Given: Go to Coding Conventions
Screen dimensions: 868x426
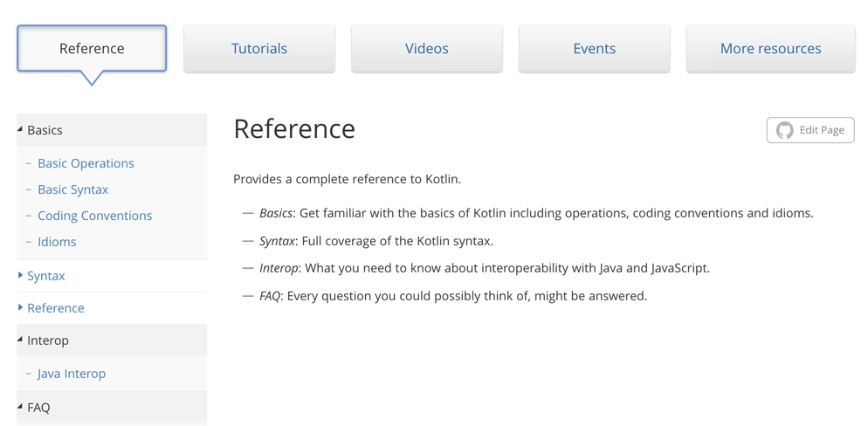Looking at the screenshot, I should coord(94,216).
